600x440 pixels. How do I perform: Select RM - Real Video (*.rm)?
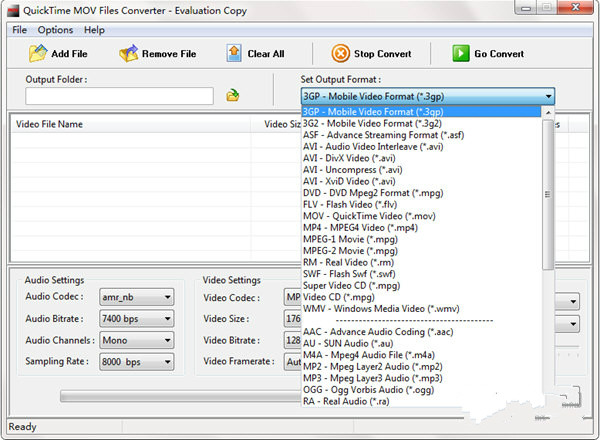click(421, 262)
